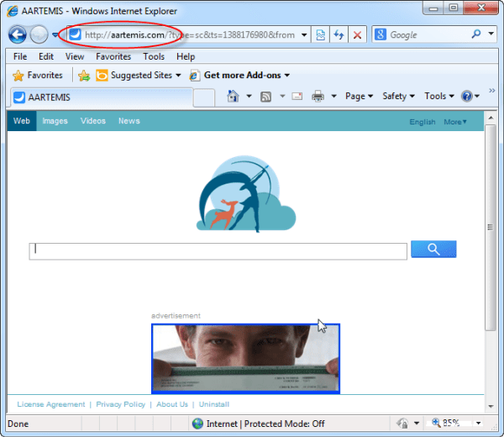Click the Aartemis archer logo
504x437 pixels.
pos(246,193)
